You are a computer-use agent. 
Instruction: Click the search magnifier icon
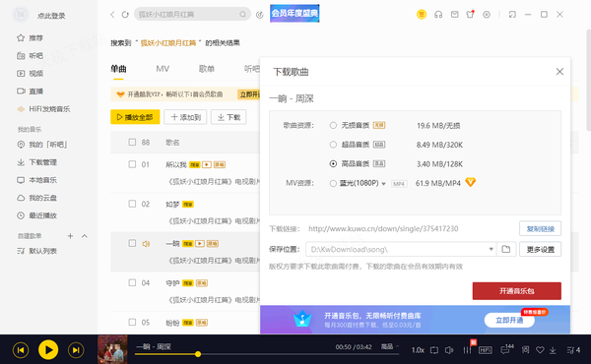coord(242,15)
